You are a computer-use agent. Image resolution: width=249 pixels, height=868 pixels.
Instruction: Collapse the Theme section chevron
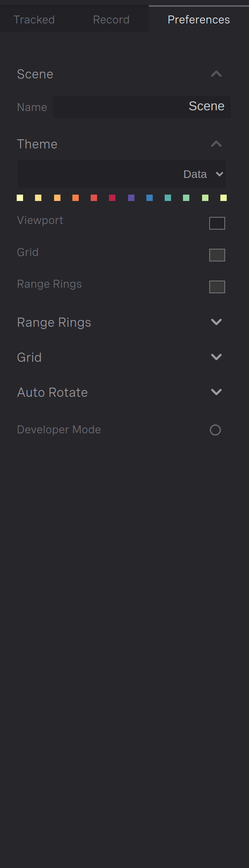point(216,144)
